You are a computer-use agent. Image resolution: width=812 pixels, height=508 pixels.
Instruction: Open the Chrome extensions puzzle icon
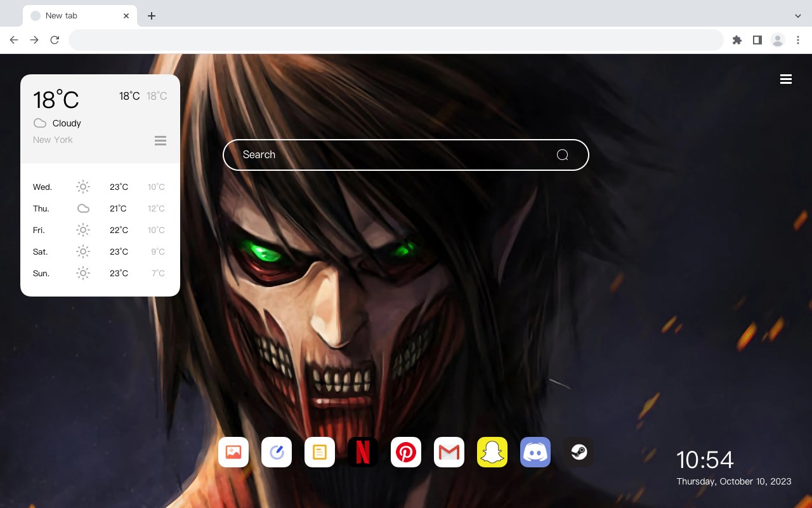pyautogui.click(x=737, y=40)
